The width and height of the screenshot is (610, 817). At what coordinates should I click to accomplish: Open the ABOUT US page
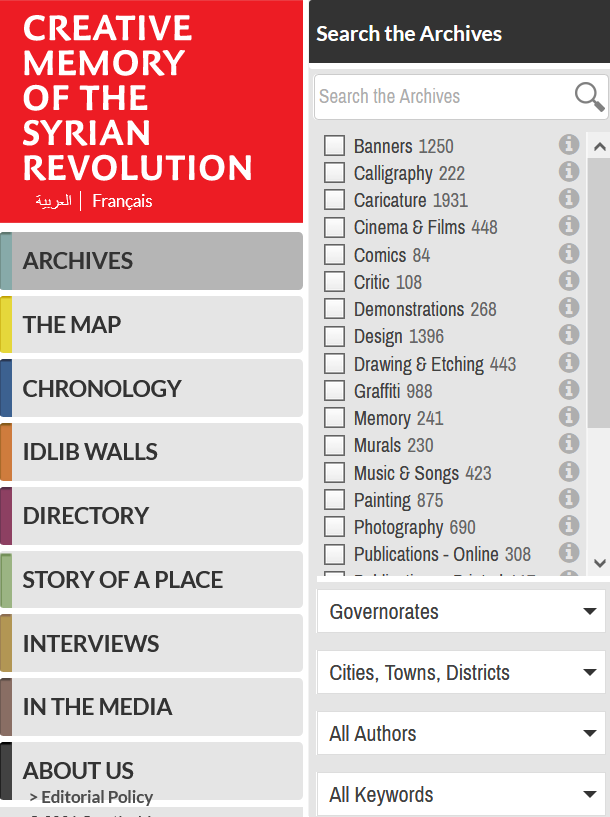click(78, 770)
